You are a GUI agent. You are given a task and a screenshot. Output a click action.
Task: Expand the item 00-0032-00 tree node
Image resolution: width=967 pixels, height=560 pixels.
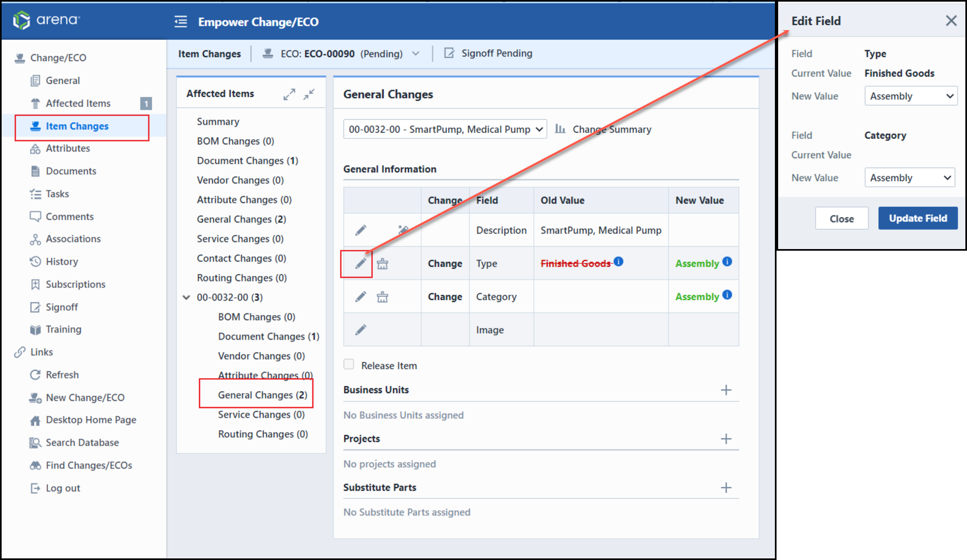(187, 297)
